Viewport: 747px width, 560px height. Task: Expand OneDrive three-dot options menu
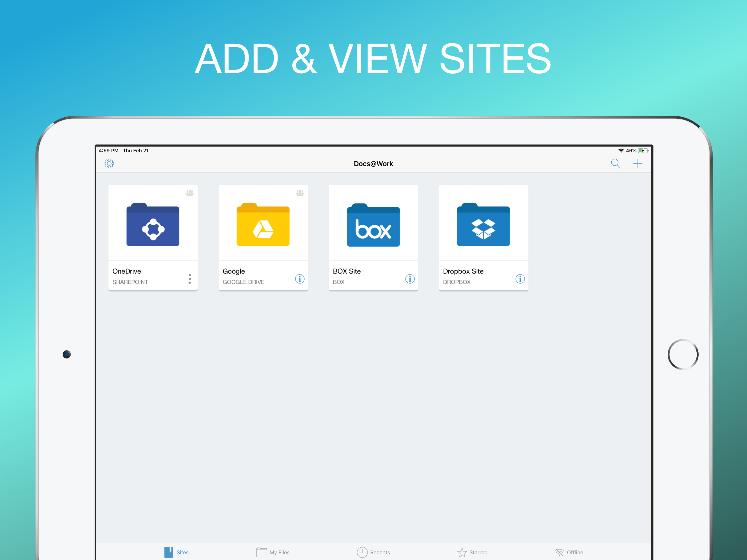[x=189, y=279]
